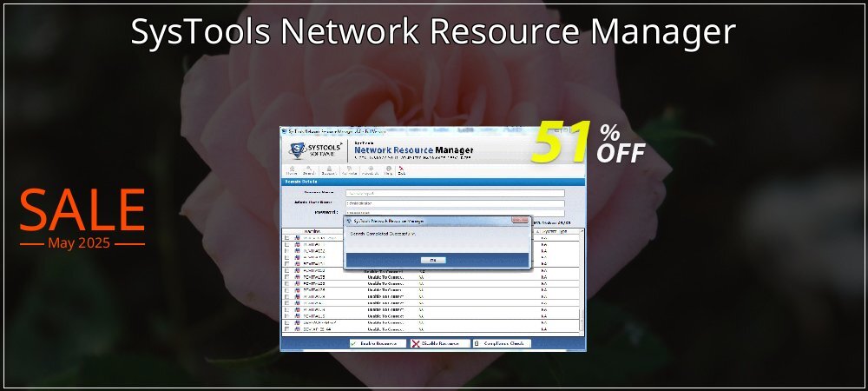Focus the Admin User Name input field
This screenshot has height=391, width=868.
(x=455, y=203)
